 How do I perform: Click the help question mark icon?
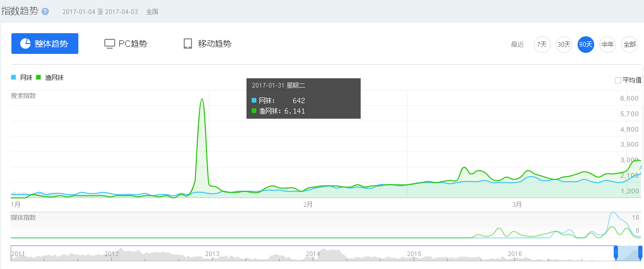(45, 11)
